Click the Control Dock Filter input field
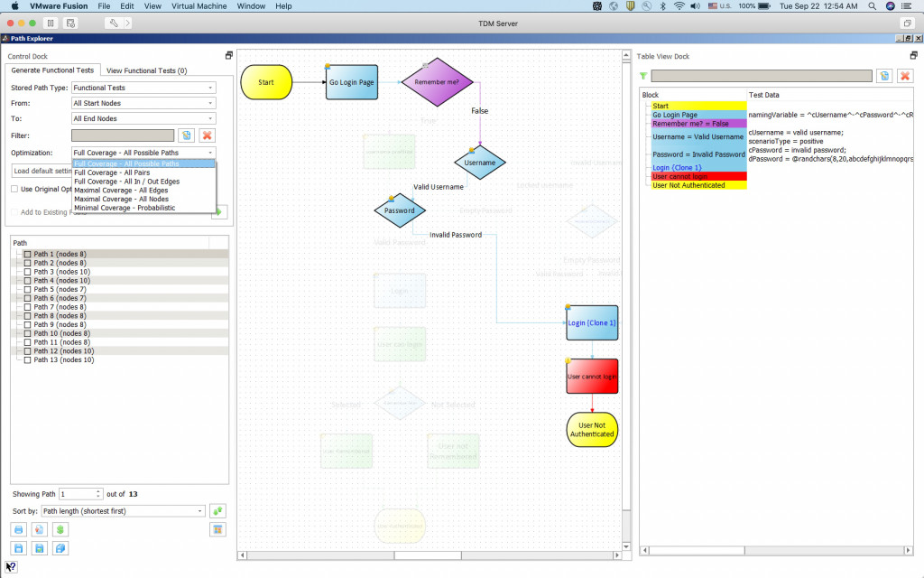 (123, 135)
